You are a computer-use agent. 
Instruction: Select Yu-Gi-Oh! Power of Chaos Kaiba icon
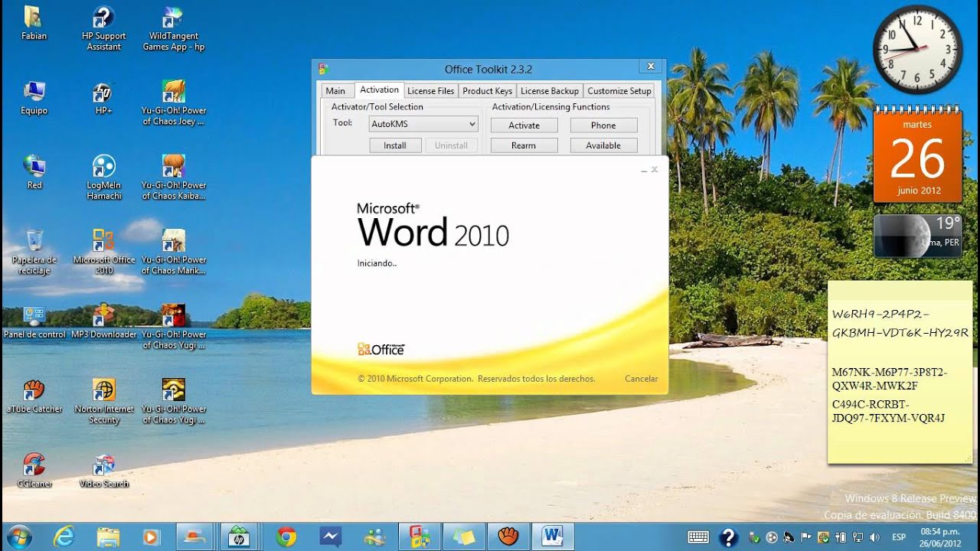[x=174, y=178]
